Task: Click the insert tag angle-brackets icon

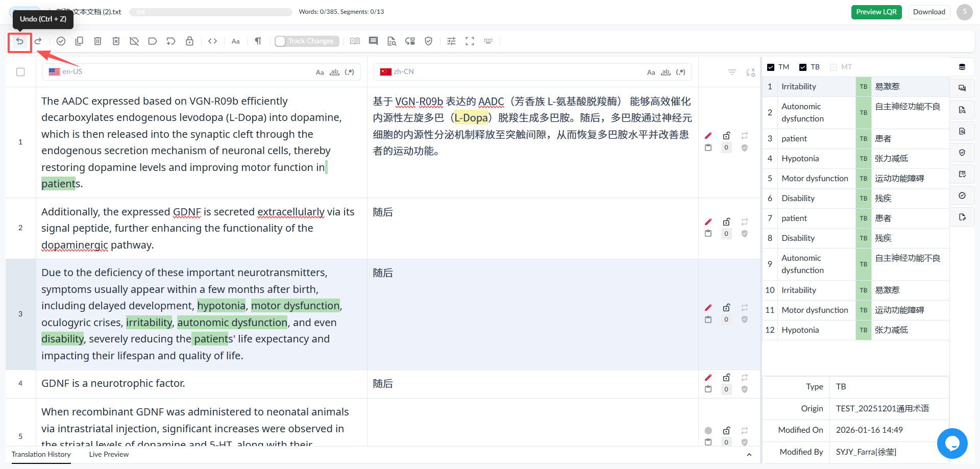Action: (213, 41)
